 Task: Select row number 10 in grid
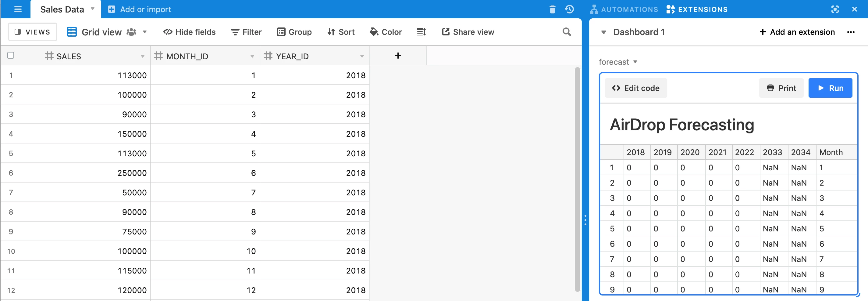(11, 252)
